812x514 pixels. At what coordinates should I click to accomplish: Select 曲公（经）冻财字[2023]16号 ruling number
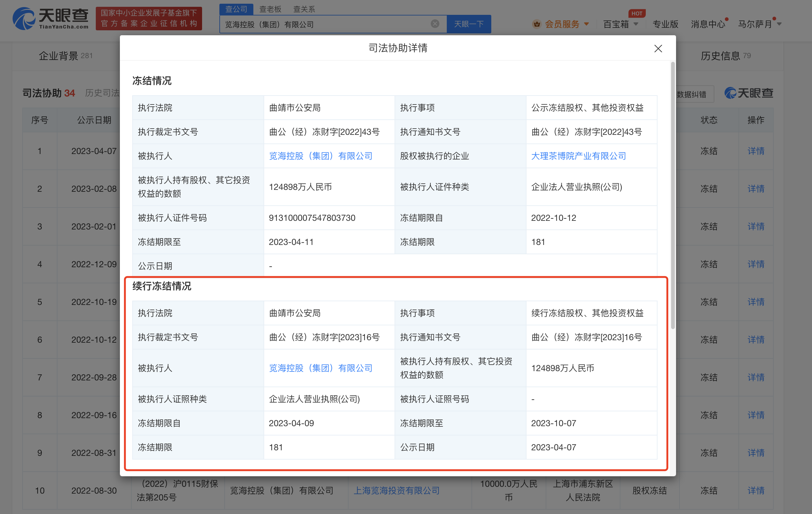coord(324,337)
